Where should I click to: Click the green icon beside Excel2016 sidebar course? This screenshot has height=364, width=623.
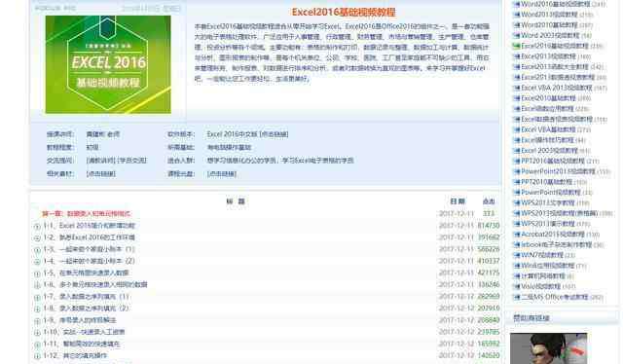pos(516,46)
